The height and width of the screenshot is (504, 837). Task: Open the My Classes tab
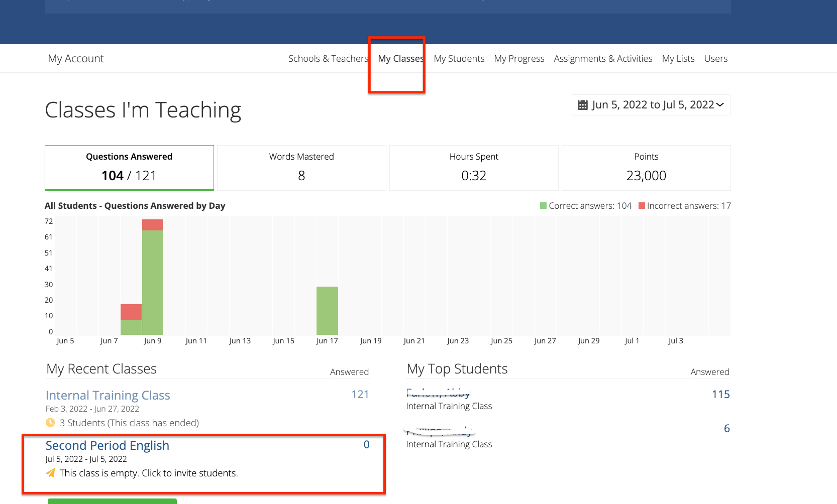(x=400, y=59)
